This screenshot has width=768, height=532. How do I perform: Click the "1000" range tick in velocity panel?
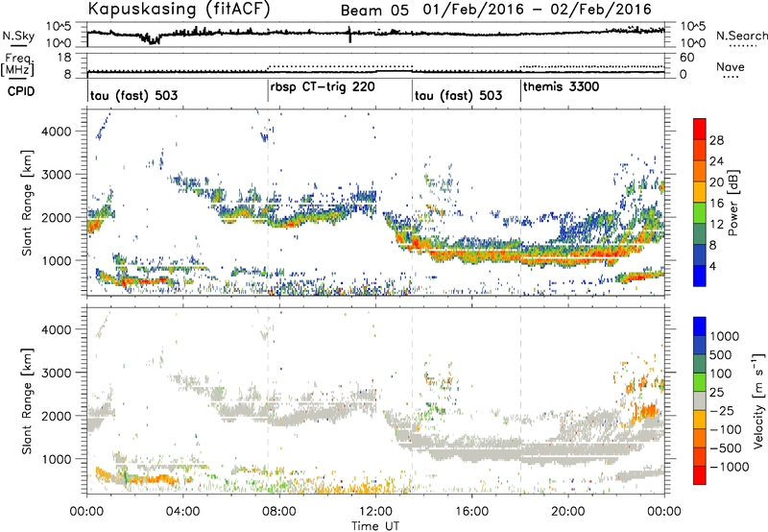coord(56,459)
